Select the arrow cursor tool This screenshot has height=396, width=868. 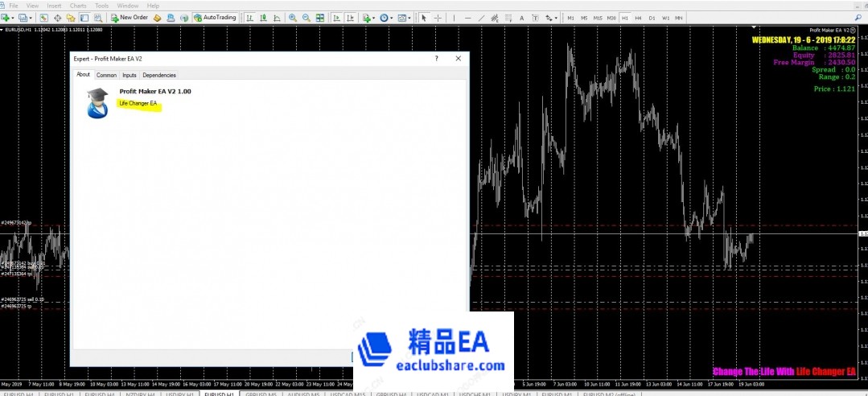(x=424, y=17)
